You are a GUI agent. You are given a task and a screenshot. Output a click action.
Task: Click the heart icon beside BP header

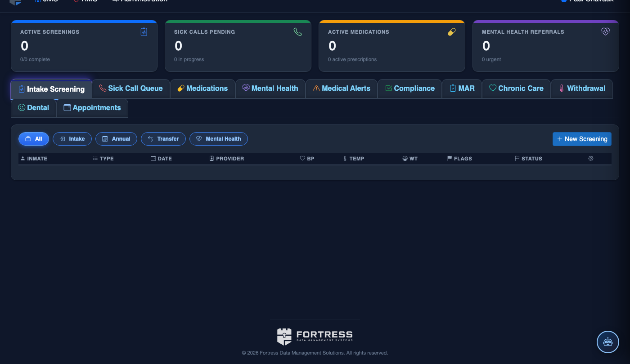tap(302, 159)
